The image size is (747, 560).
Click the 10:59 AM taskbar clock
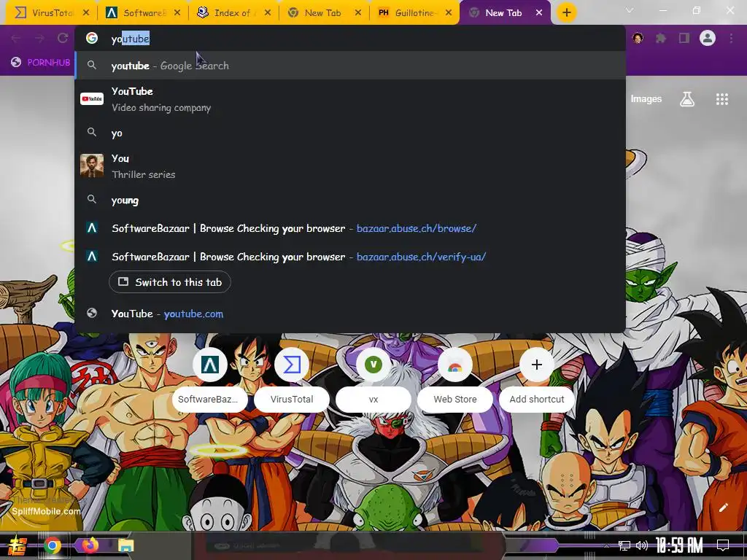[679, 545]
